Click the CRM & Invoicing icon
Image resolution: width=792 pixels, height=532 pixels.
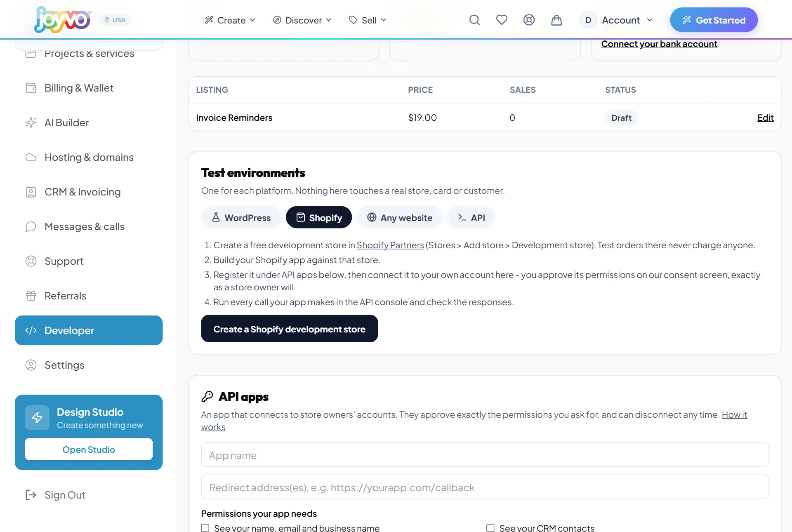coord(31,192)
